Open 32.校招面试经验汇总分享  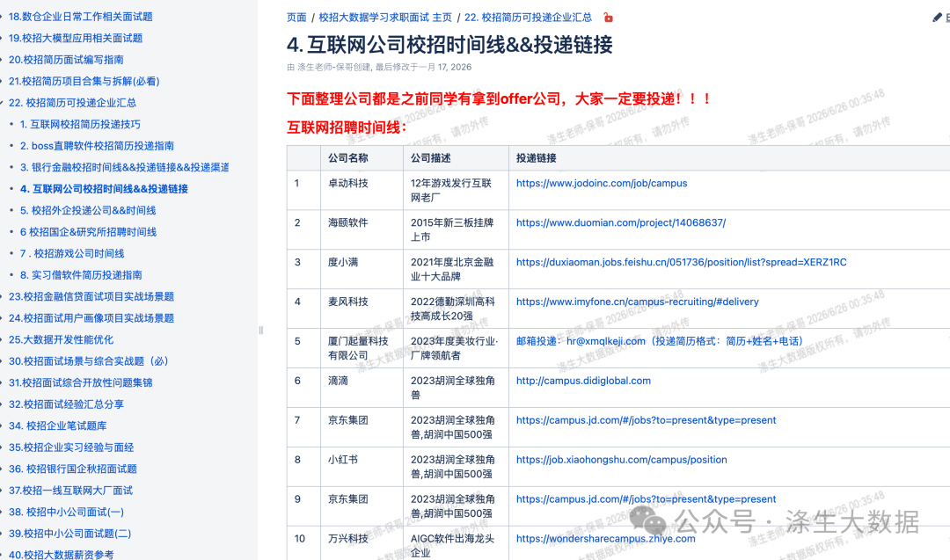point(66,404)
